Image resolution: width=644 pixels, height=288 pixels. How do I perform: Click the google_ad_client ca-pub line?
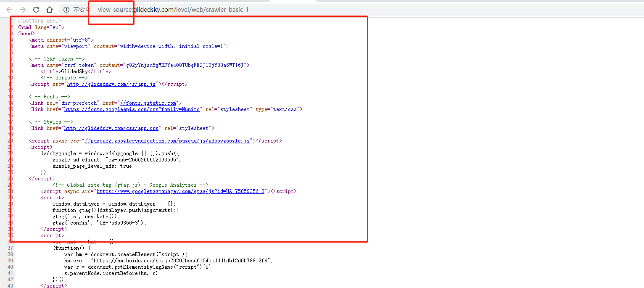coord(117,160)
